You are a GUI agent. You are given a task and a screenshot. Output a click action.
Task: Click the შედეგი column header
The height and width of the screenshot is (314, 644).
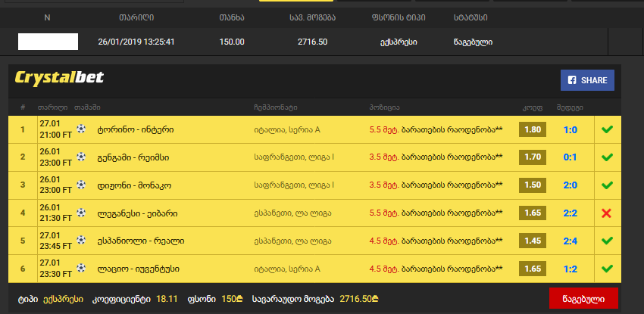click(570, 107)
